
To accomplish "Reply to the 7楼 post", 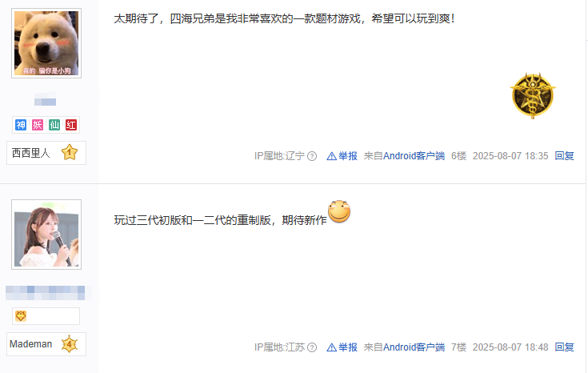I will pos(564,347).
